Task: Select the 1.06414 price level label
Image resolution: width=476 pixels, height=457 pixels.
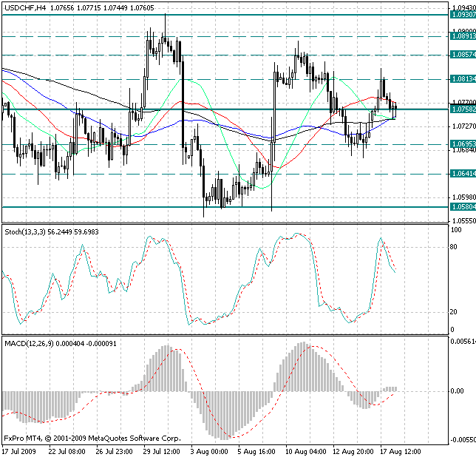Action: [x=462, y=174]
